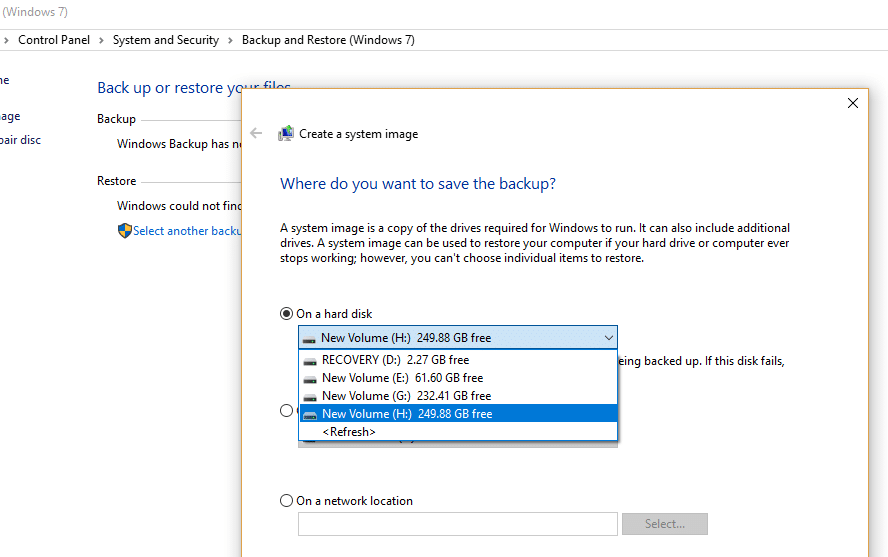Go to System and Security breadcrumb
888x557 pixels.
tap(166, 40)
